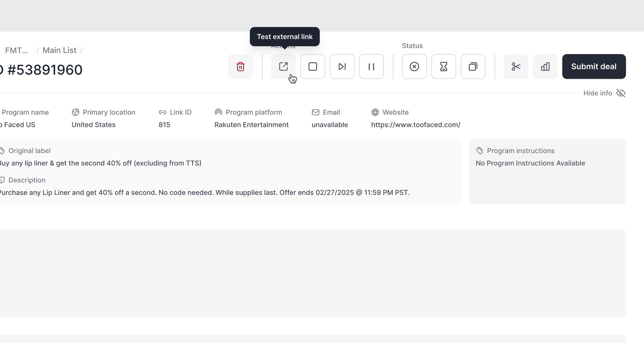
Task: Open the FMT... breadcrumb link
Action: click(17, 50)
